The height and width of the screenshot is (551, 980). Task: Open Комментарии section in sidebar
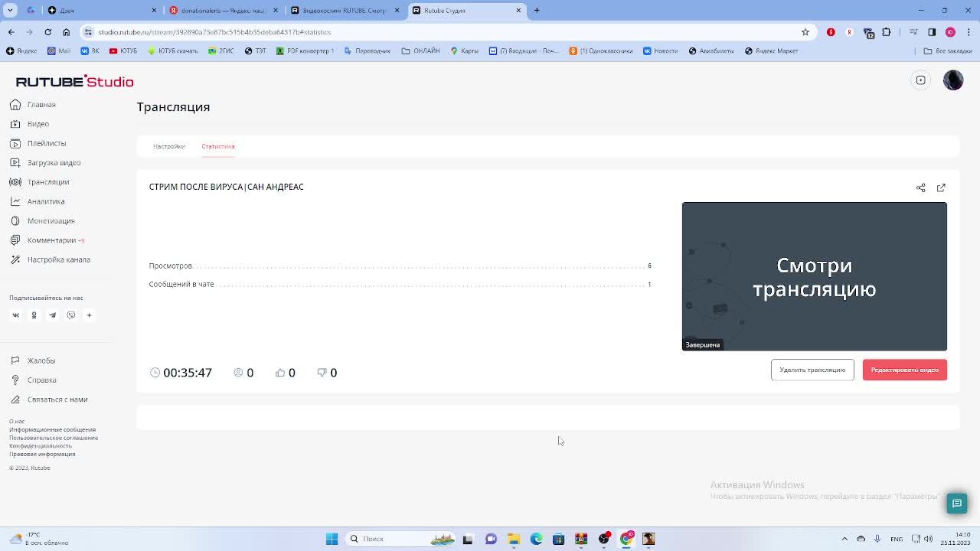click(51, 240)
